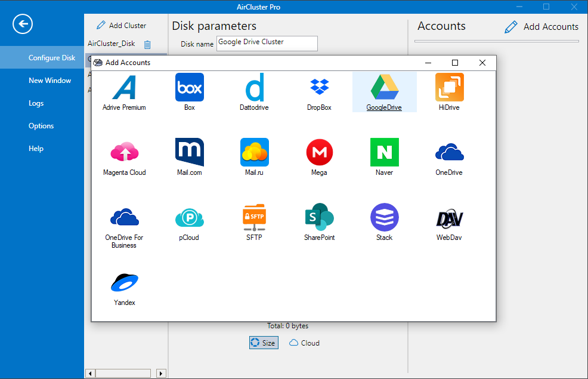The image size is (588, 379).
Task: Open the Configure Disk section
Action: 42,57
